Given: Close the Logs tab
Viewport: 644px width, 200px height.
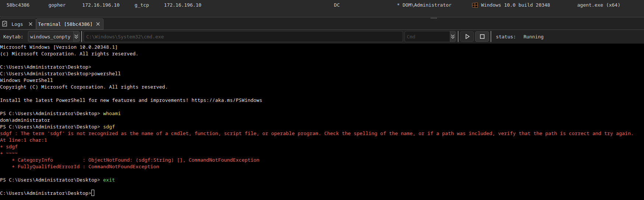Looking at the screenshot, I should coord(31,24).
